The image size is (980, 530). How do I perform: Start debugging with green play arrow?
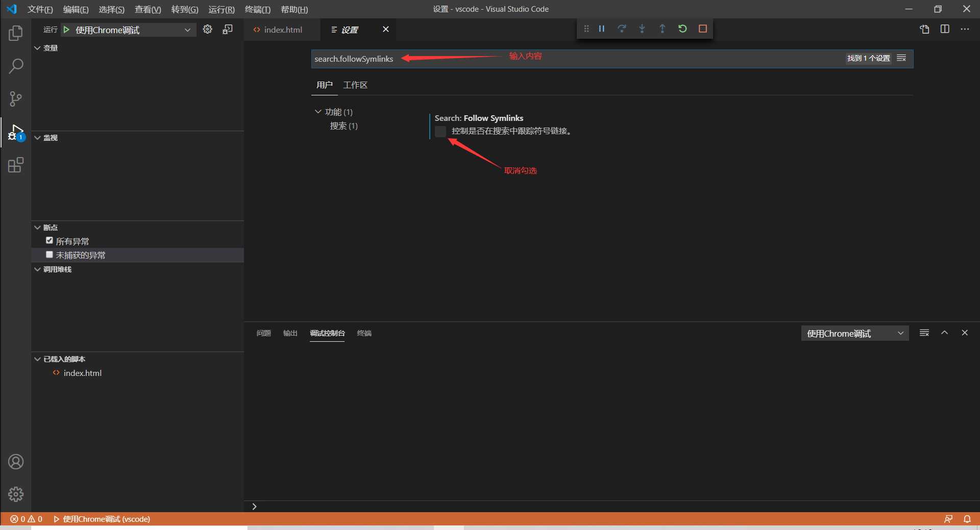click(x=66, y=30)
